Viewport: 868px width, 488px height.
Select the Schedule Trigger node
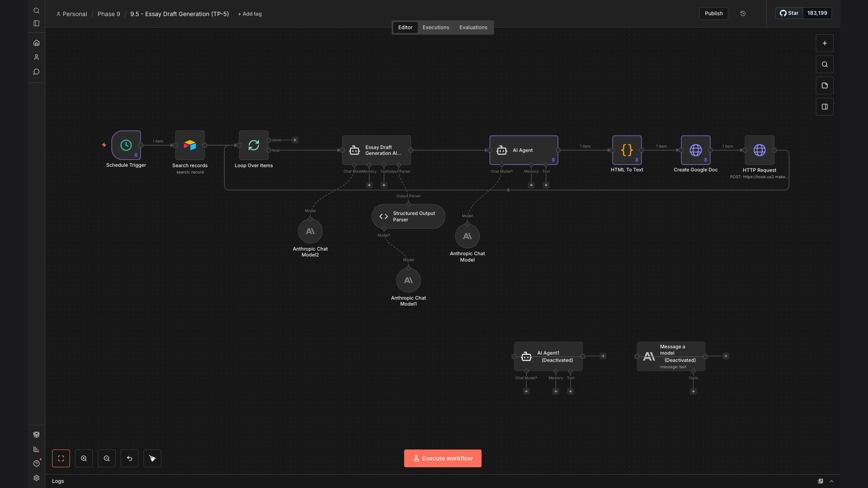pos(126,145)
